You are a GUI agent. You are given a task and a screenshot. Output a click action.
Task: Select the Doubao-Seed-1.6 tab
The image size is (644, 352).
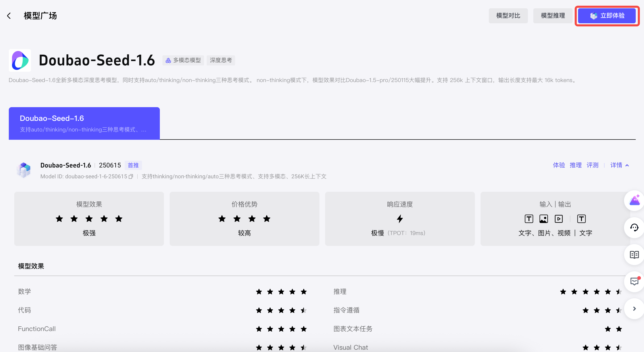(x=84, y=123)
